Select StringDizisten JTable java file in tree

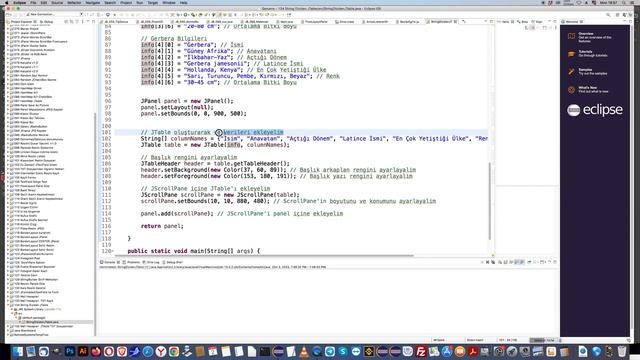coord(42,322)
